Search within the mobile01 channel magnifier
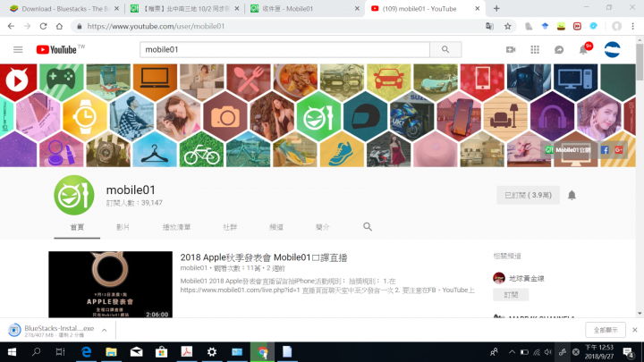The image size is (644, 362). 368,226
